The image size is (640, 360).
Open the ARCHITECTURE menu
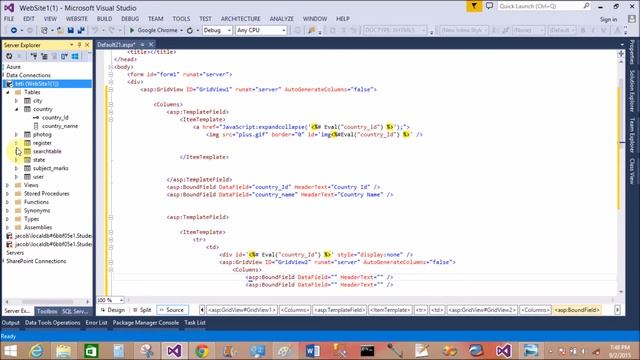point(240,19)
